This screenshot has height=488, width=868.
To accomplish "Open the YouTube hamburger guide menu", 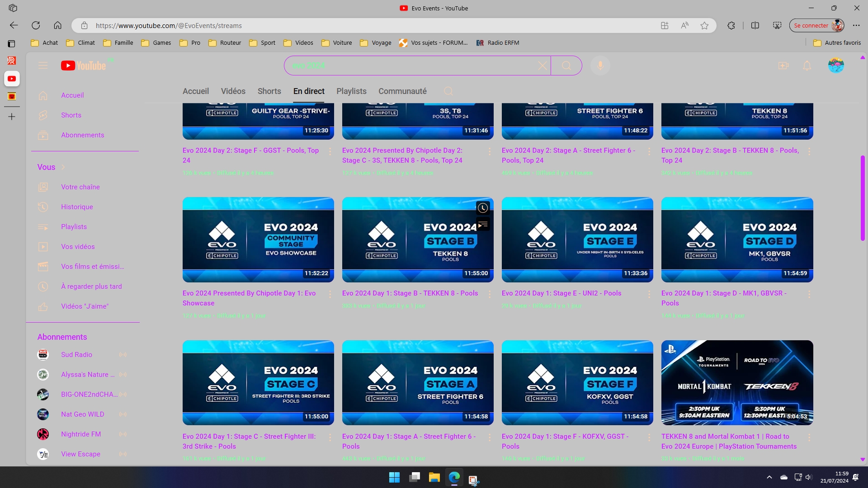I will (x=43, y=66).
